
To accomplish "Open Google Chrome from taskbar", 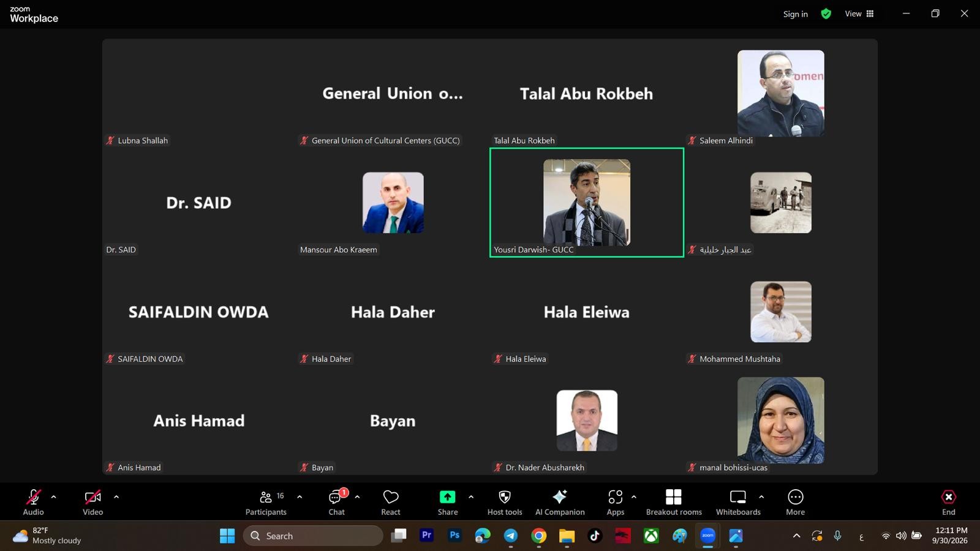I will (x=538, y=536).
